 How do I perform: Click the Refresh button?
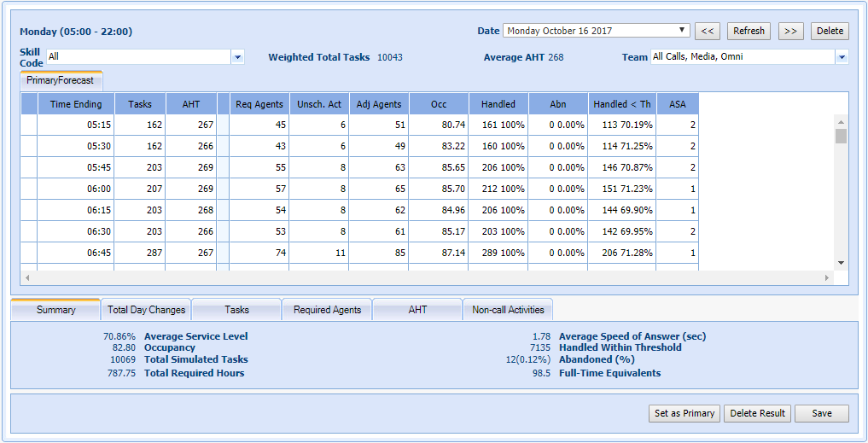point(749,31)
